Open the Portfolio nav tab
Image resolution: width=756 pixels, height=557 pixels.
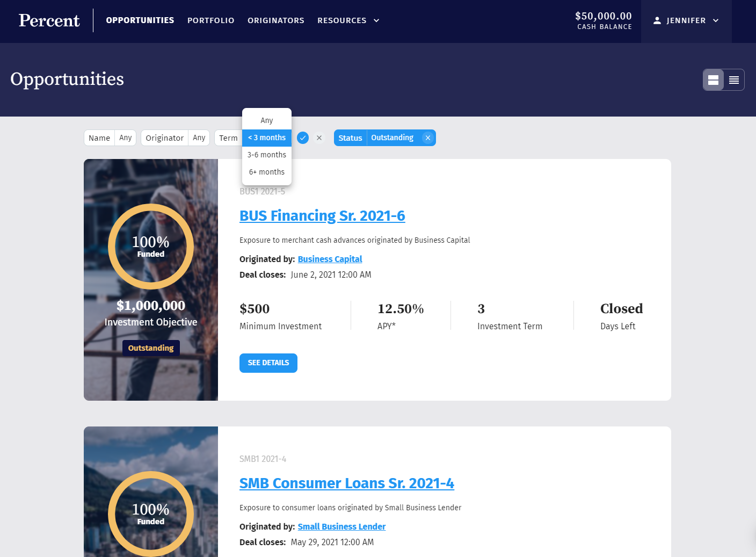[211, 20]
